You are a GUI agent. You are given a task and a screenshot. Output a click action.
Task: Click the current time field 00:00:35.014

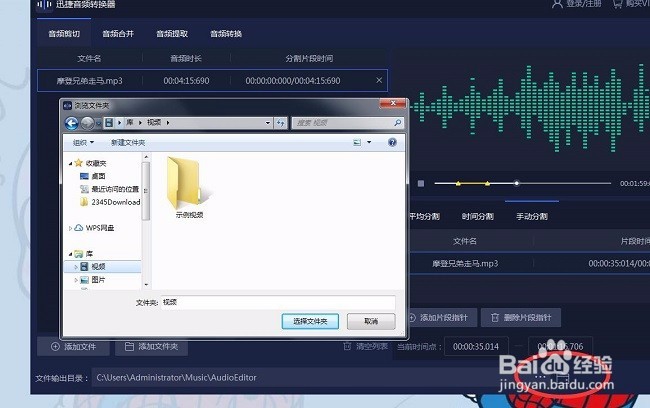476,347
